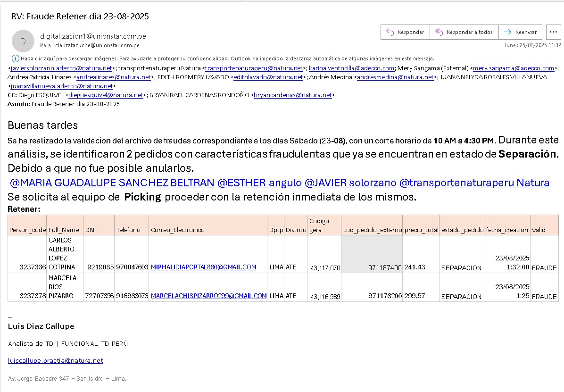The height and width of the screenshot is (392, 564).
Task: Open karina.ventocilla@adecco.com link
Action: pyautogui.click(x=351, y=68)
